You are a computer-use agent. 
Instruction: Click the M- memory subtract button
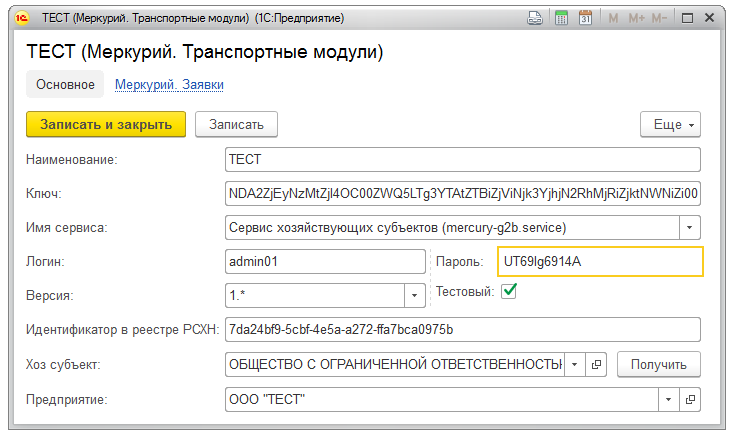(659, 18)
